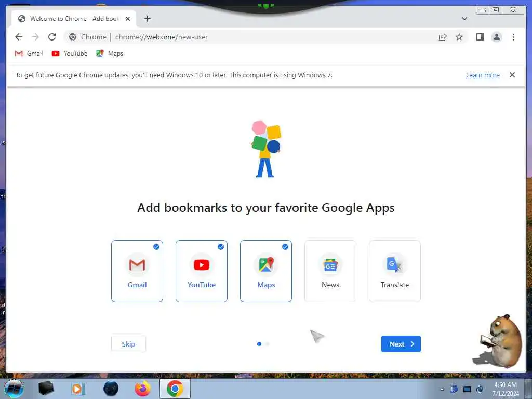
Task: Open Chrome three-dot menu
Action: [513, 37]
